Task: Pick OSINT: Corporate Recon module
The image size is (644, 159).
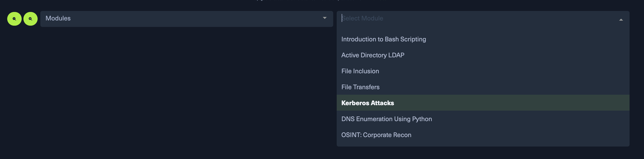Action: [376, 135]
